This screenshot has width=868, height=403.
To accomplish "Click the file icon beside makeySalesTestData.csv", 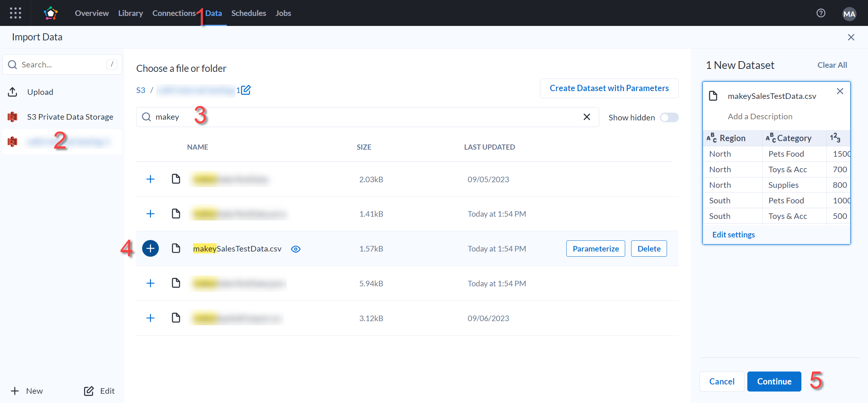I will pos(175,248).
